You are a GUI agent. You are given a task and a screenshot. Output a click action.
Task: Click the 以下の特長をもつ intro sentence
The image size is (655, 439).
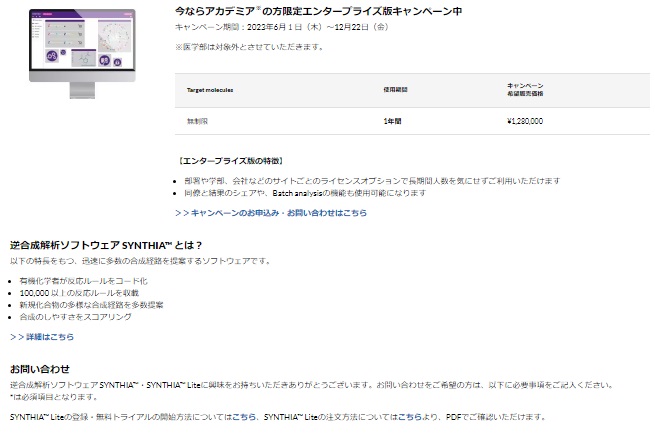pos(140,261)
